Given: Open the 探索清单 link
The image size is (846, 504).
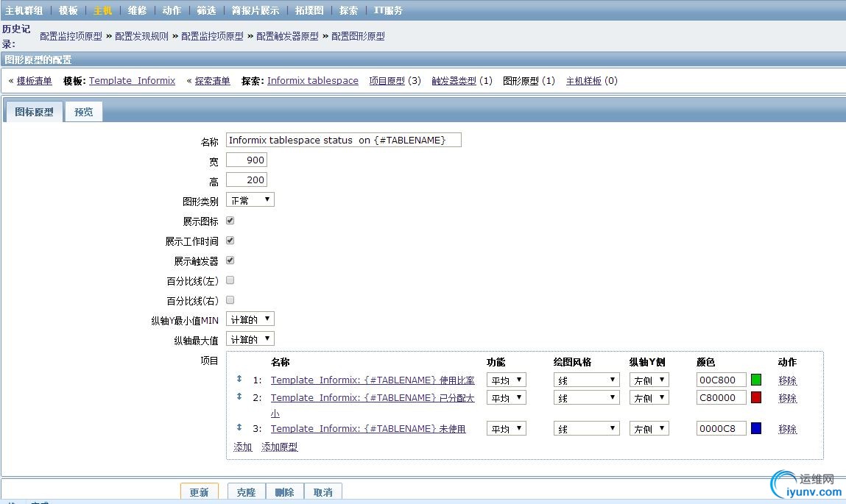Looking at the screenshot, I should (x=212, y=81).
